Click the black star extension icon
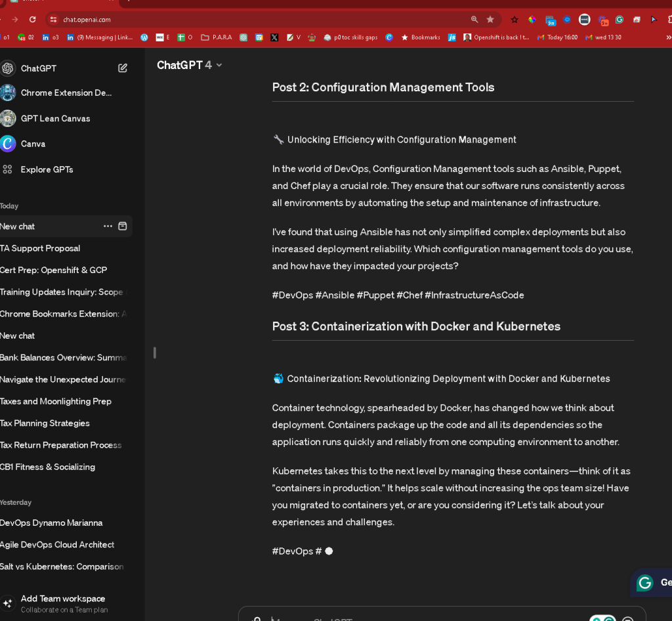Screen dimensions: 672x621 point(514,20)
